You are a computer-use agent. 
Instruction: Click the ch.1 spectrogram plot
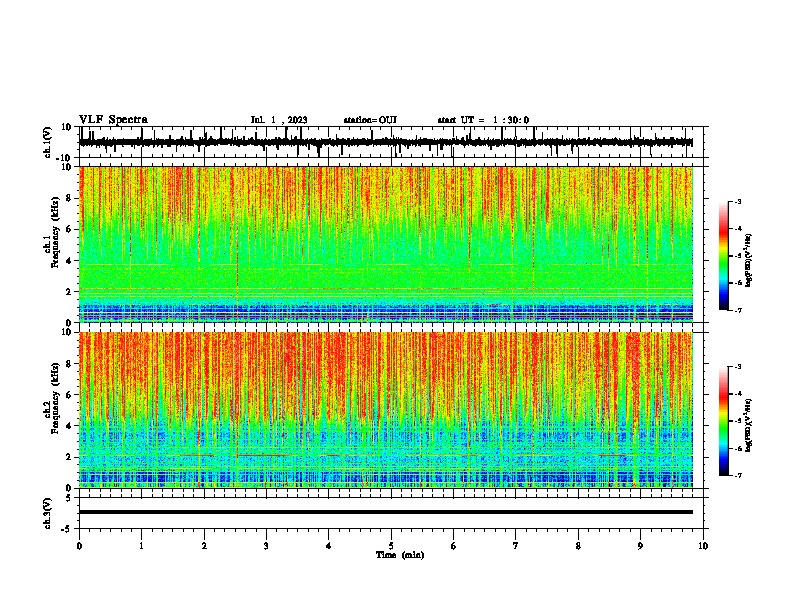coord(386,244)
